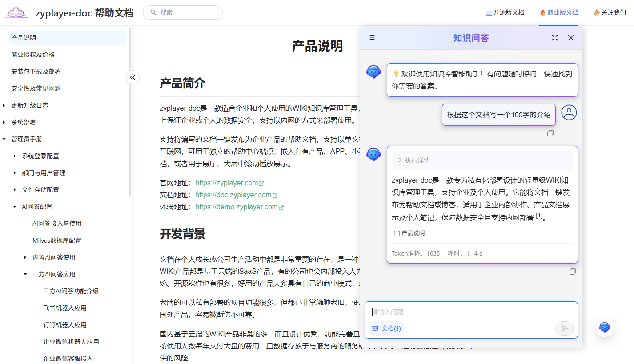Expand 执行详情 in the answer
Image resolution: width=634 pixels, height=364 pixels.
click(482, 160)
